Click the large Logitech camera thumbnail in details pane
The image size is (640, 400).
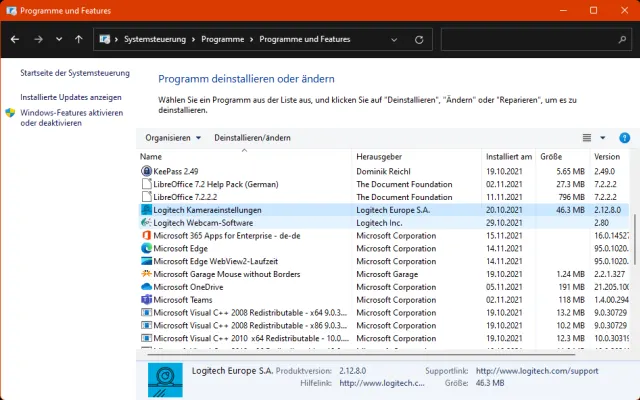click(x=165, y=380)
